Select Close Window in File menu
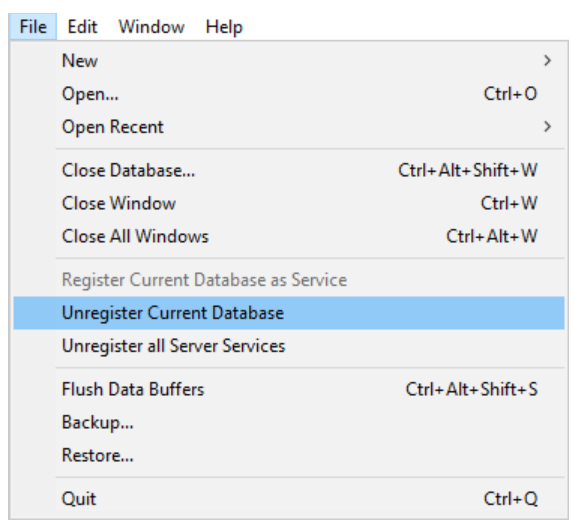The image size is (580, 530). click(x=289, y=203)
